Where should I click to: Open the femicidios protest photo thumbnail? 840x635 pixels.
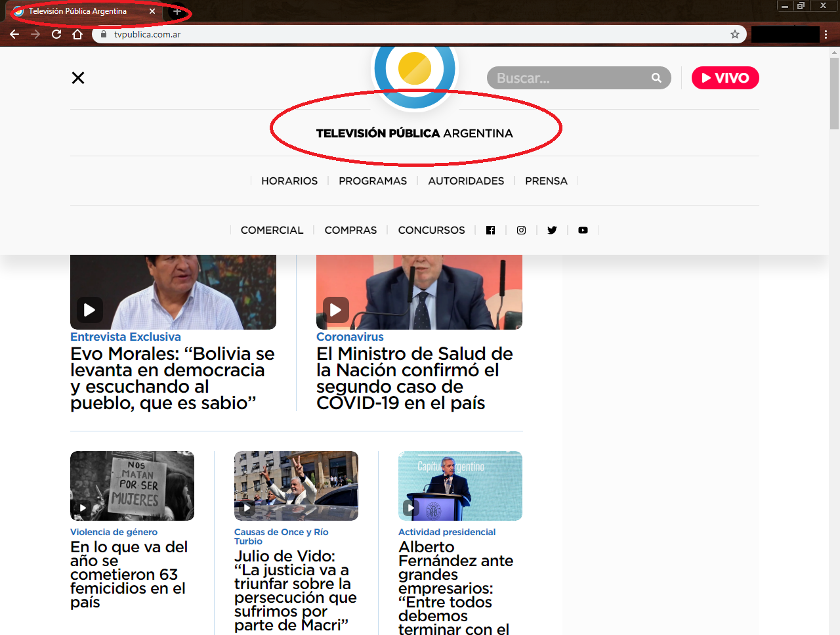tap(132, 486)
